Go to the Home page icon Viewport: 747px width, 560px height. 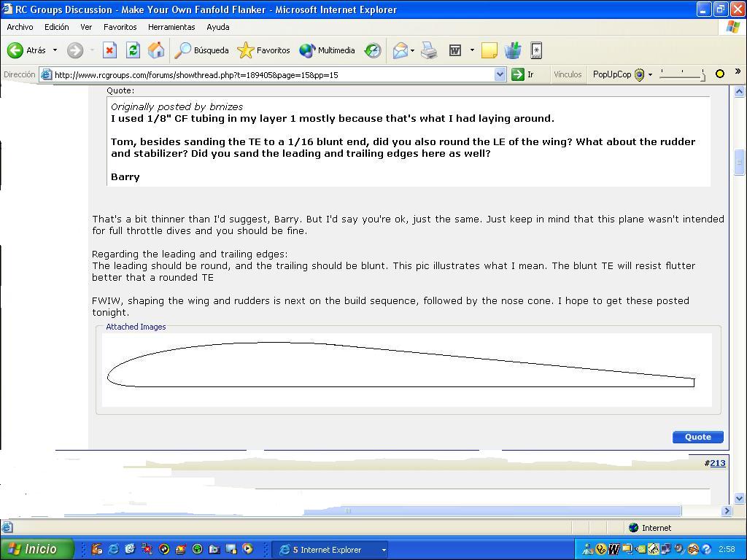156,50
